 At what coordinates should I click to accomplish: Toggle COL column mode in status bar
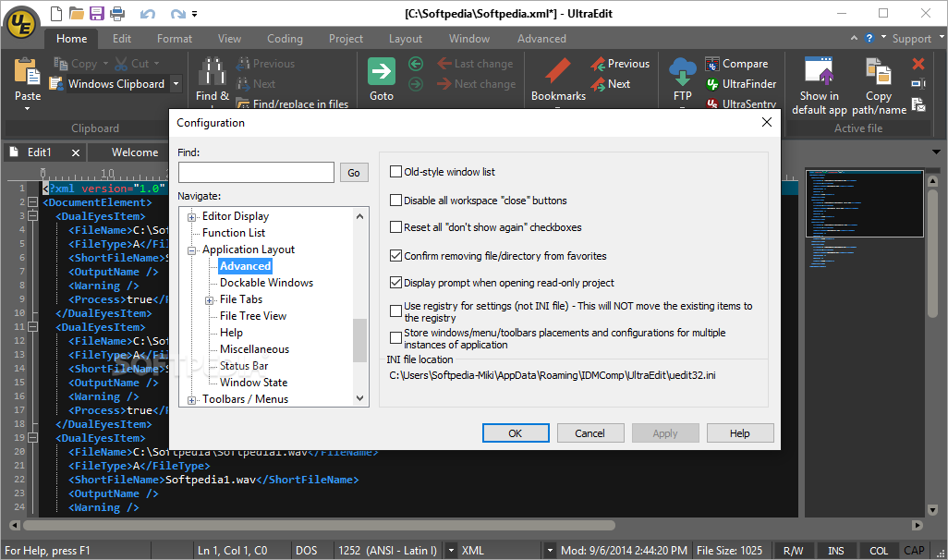(x=879, y=551)
